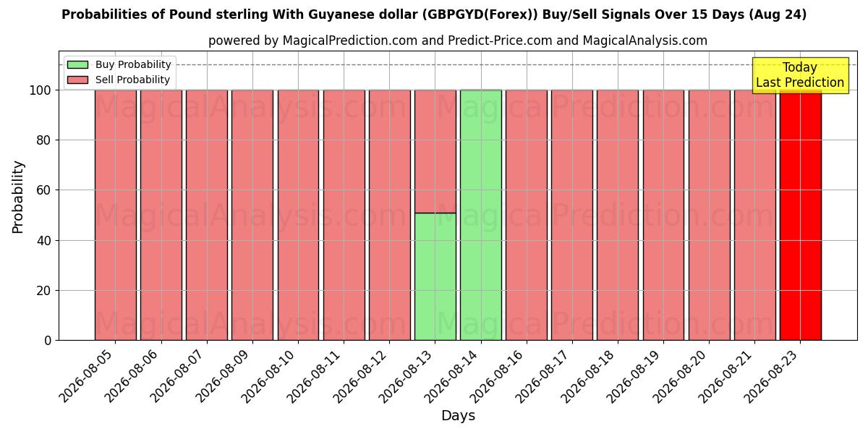Click the sell bar for 2026-08-20
The width and height of the screenshot is (868, 434).
coord(709,215)
